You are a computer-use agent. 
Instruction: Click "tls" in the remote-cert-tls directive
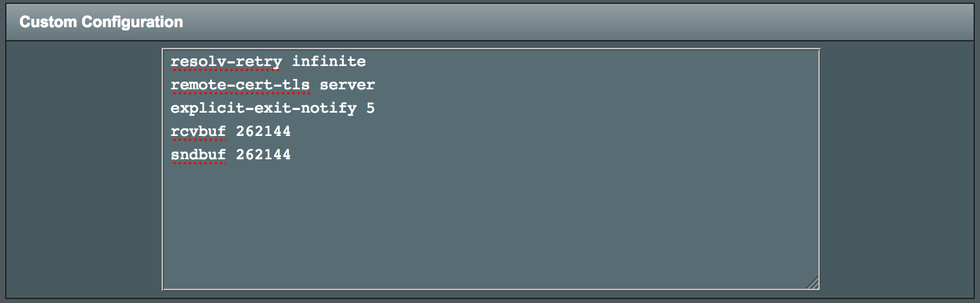(x=296, y=85)
